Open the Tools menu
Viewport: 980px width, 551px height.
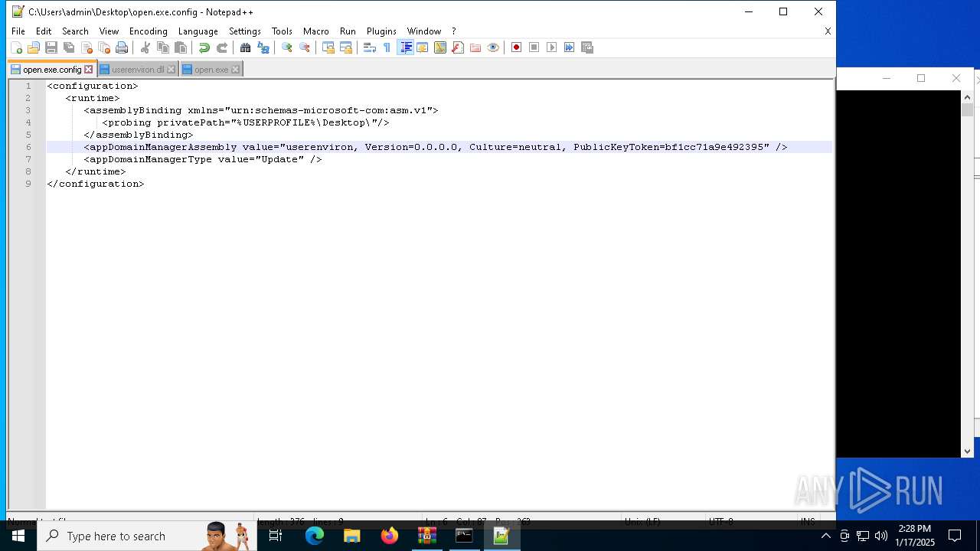[282, 31]
